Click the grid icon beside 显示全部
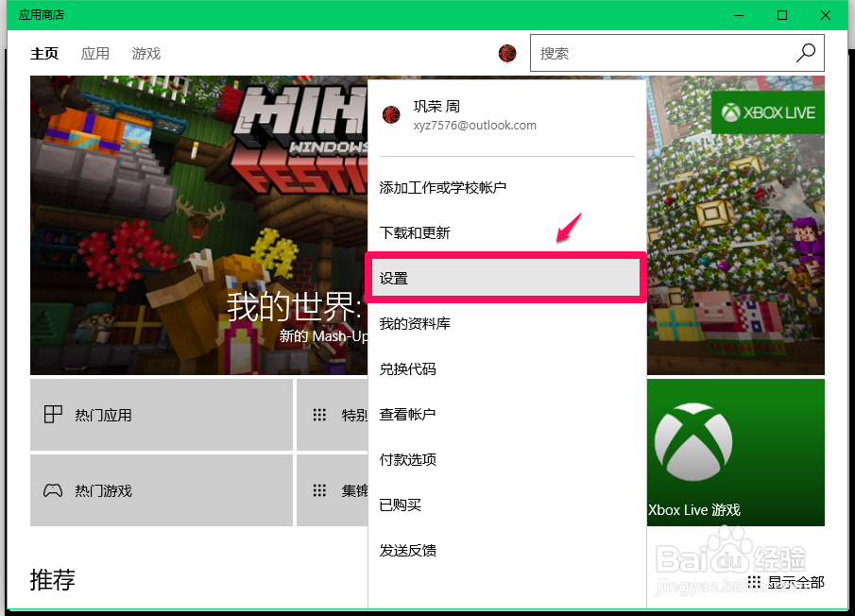Image resolution: width=855 pixels, height=616 pixels. coord(754,582)
